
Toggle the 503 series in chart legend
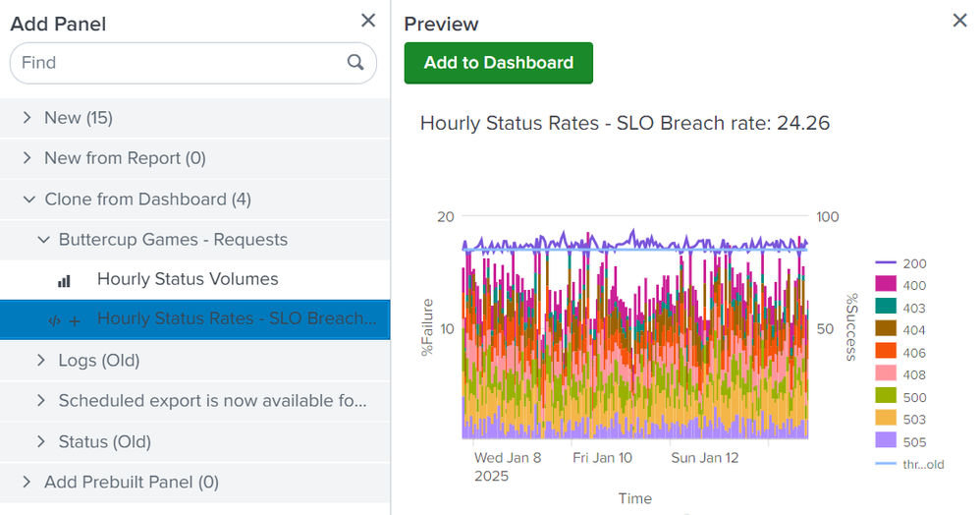(x=913, y=420)
